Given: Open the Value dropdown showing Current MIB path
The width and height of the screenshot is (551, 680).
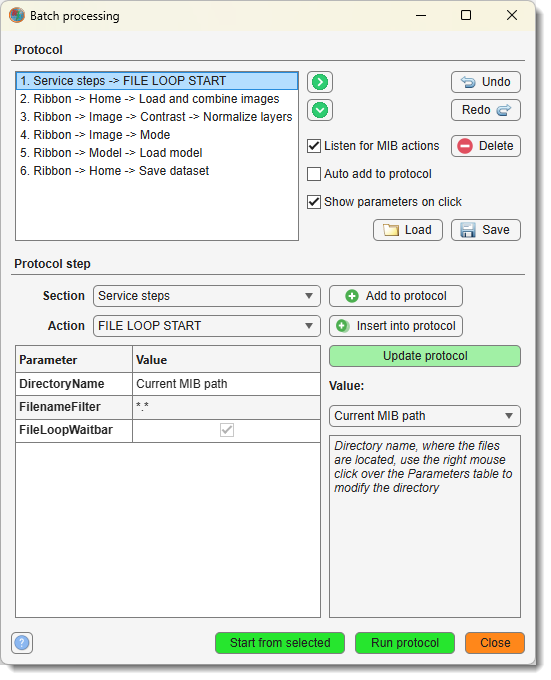Looking at the screenshot, I should coord(425,416).
